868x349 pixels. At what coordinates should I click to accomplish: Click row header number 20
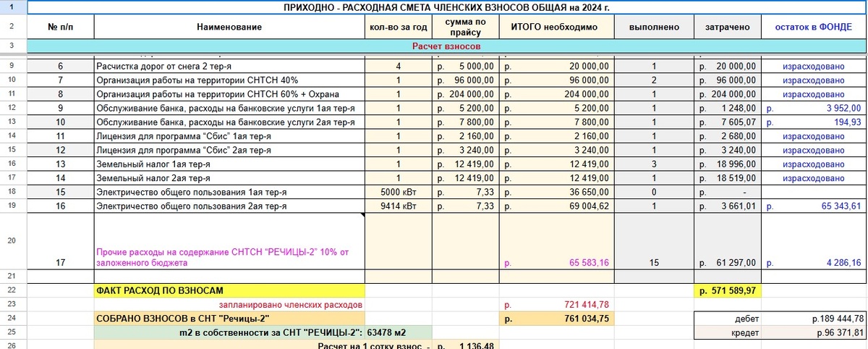coord(13,241)
